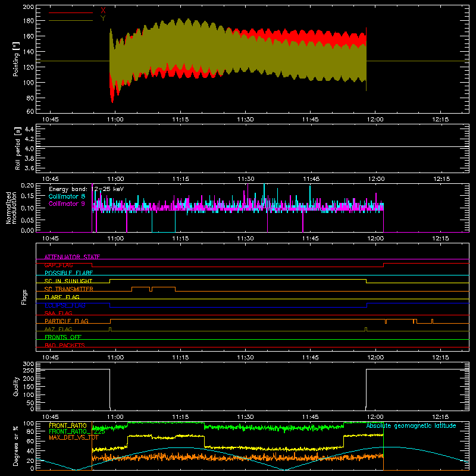
Task: Click the 250 tick on Quality axis
Action: tap(28, 370)
